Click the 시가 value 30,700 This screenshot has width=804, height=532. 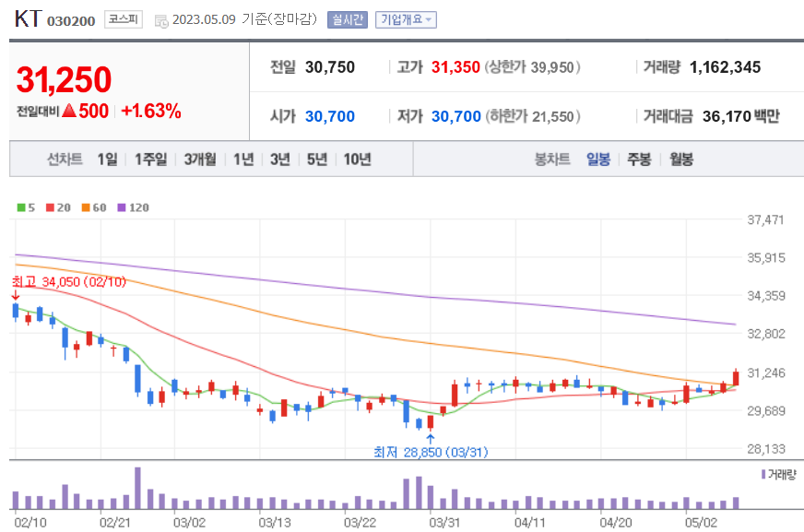(x=330, y=116)
